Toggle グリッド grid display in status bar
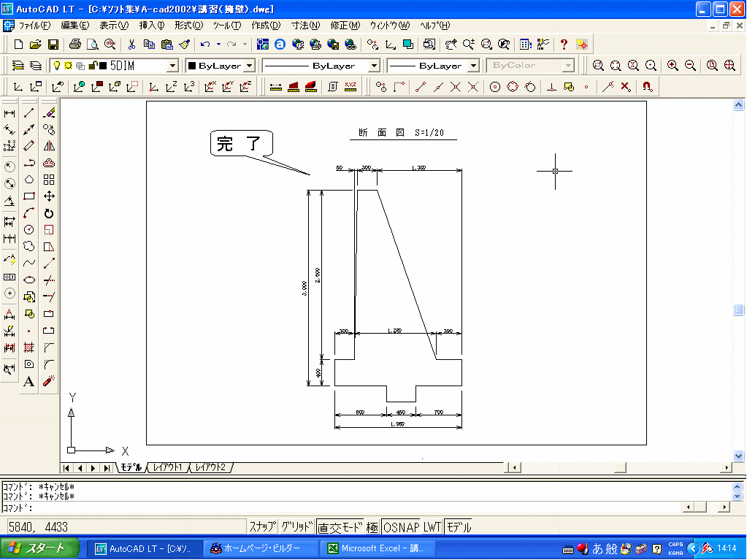This screenshot has height=560, width=747. (296, 526)
